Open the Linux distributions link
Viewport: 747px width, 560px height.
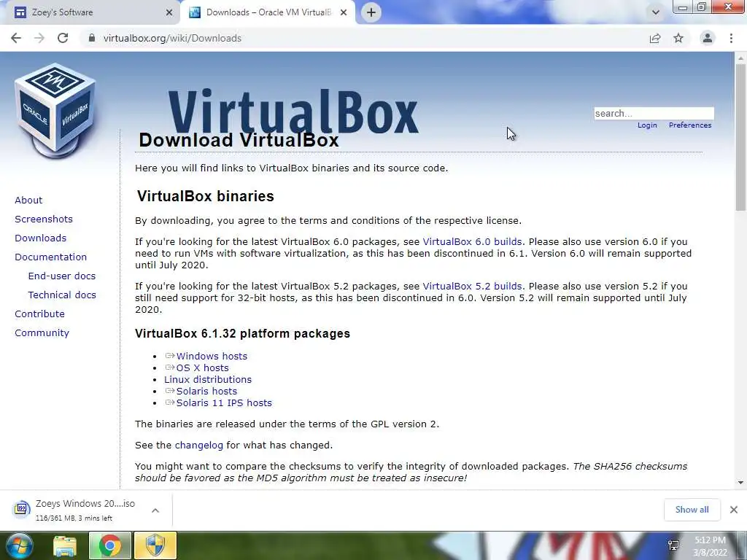[208, 379]
